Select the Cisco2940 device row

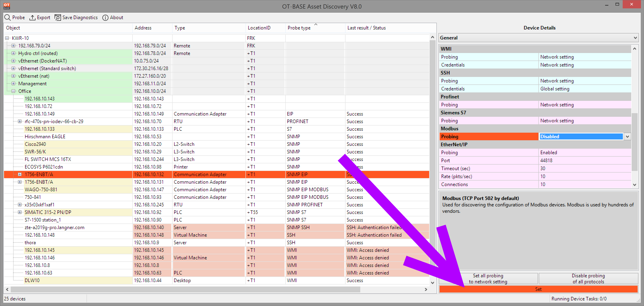click(x=217, y=144)
